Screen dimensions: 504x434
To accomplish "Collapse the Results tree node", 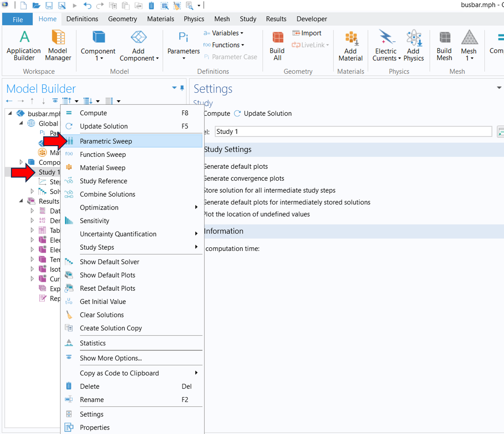I will 21,201.
